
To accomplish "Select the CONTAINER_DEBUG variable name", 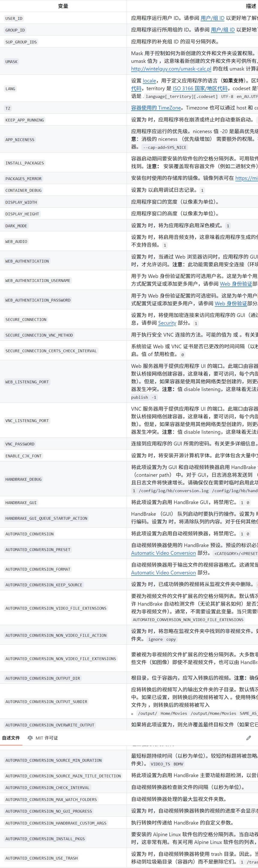I will coord(24,190).
